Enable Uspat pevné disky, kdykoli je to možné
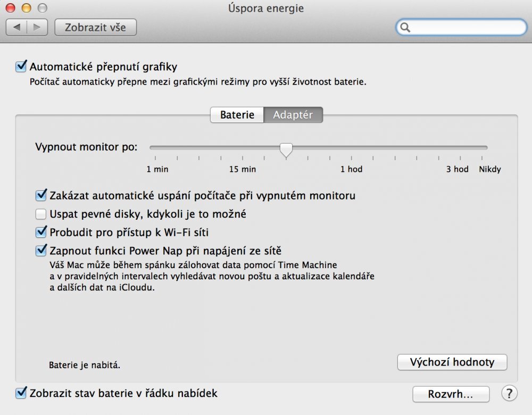This screenshot has height=415, width=532. 41,214
